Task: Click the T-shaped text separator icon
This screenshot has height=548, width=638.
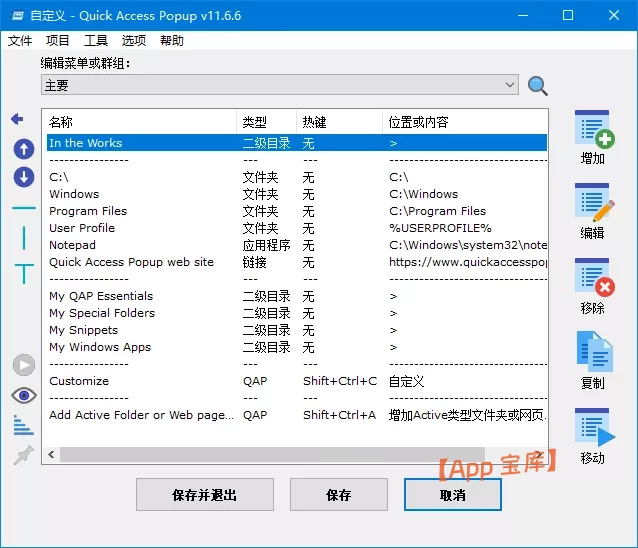Action: [x=24, y=273]
